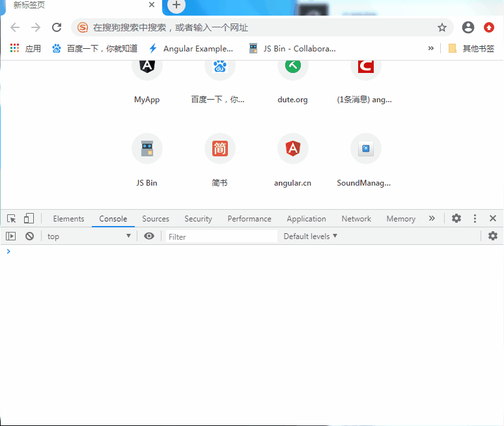Expand the hidden bookmarks chevron

430,49
